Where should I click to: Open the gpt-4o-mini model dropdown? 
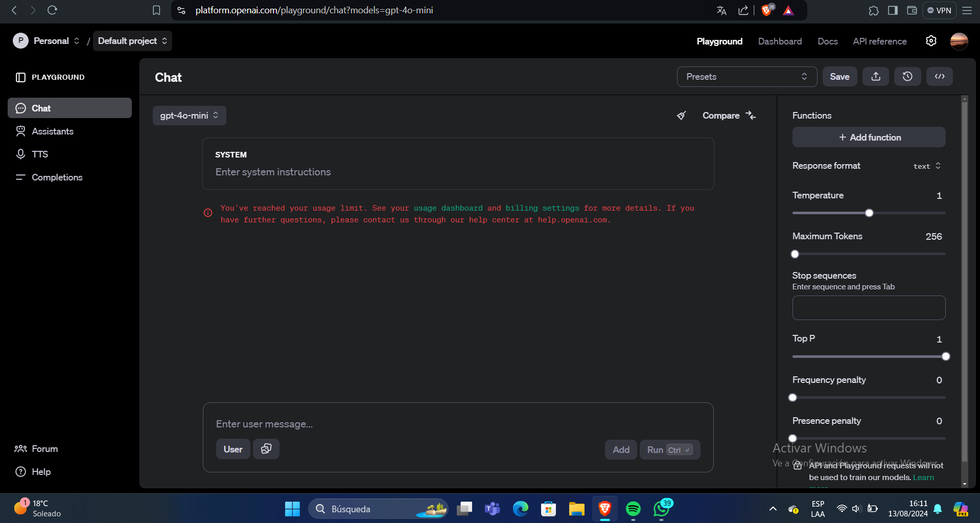[x=190, y=116]
